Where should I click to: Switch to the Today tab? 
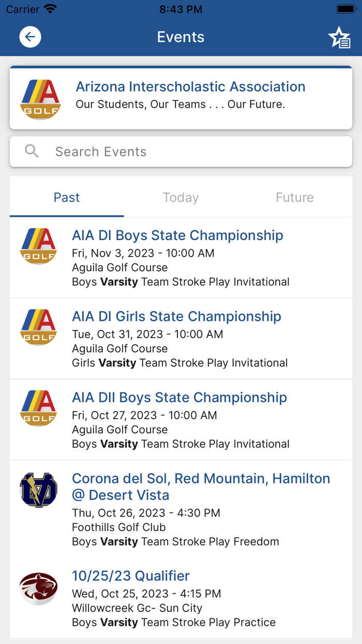[180, 197]
